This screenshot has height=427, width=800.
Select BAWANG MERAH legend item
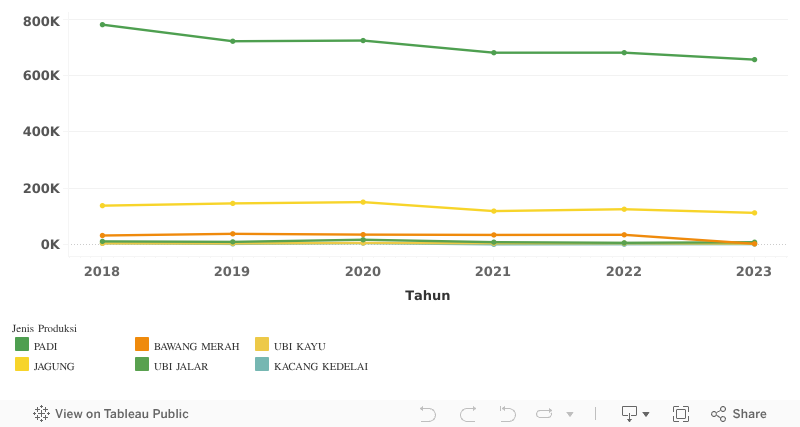(196, 346)
